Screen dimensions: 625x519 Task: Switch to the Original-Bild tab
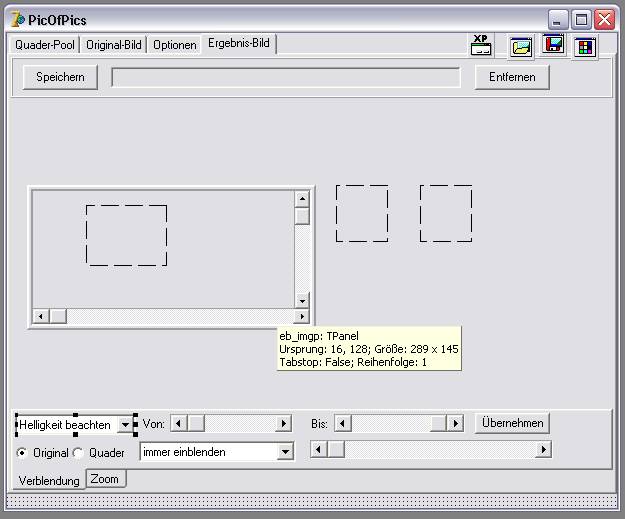pos(114,45)
